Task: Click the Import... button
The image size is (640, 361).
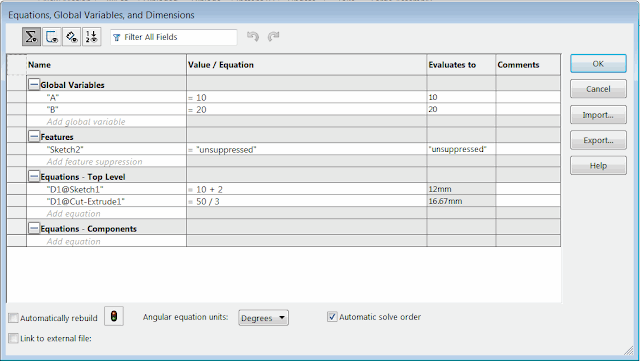Action: [598, 115]
